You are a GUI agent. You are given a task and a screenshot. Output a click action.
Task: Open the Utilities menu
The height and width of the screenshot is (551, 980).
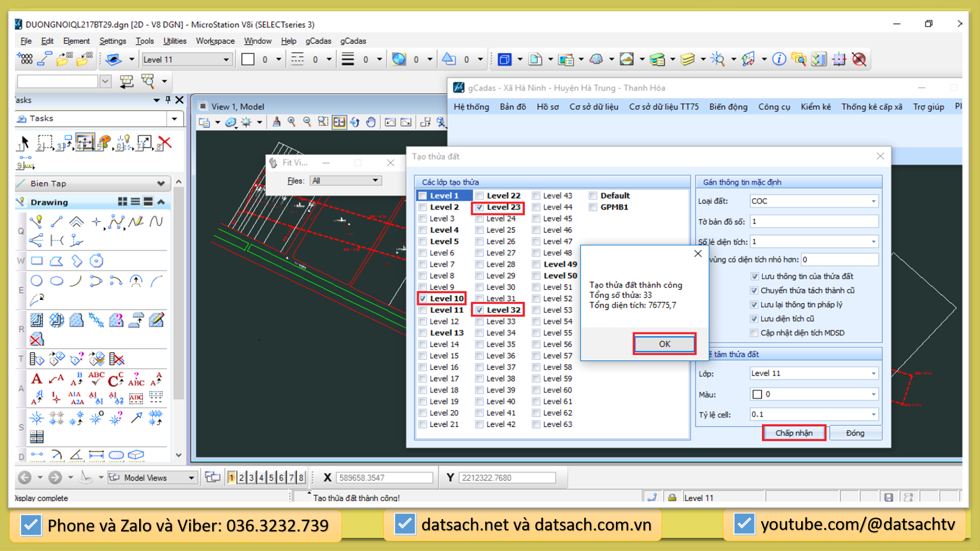174,41
